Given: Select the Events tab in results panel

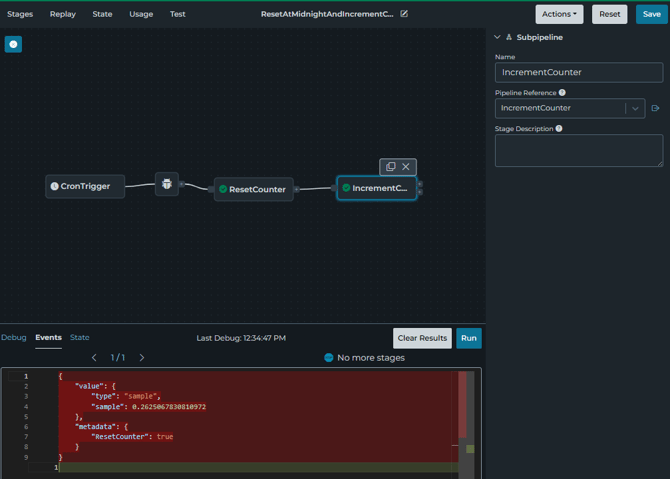Looking at the screenshot, I should pos(48,338).
